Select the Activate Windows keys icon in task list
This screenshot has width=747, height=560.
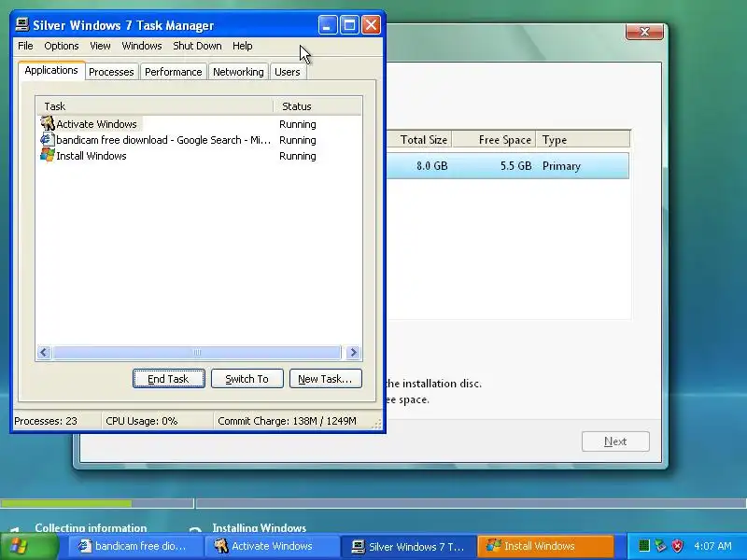pos(48,123)
